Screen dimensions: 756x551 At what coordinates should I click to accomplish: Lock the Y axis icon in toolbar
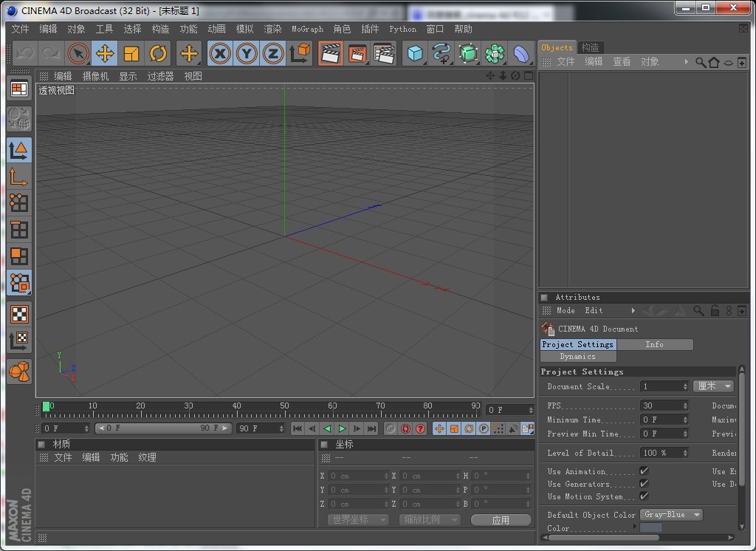click(x=246, y=53)
